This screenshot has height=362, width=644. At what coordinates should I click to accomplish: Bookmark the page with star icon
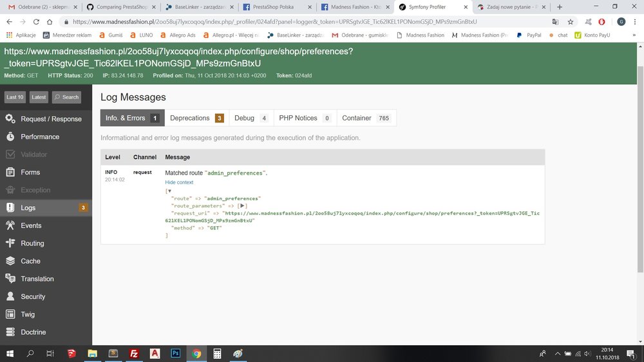point(571,22)
